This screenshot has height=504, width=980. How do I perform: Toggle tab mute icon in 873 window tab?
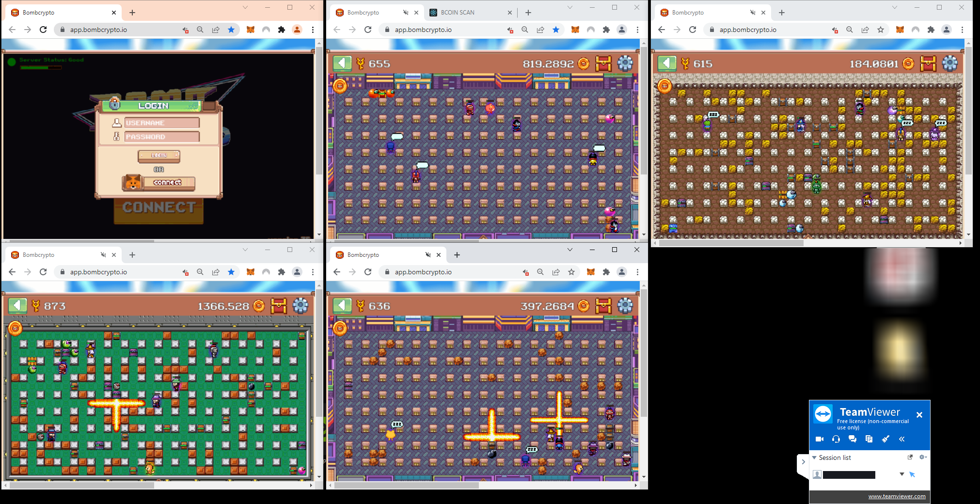pos(103,255)
